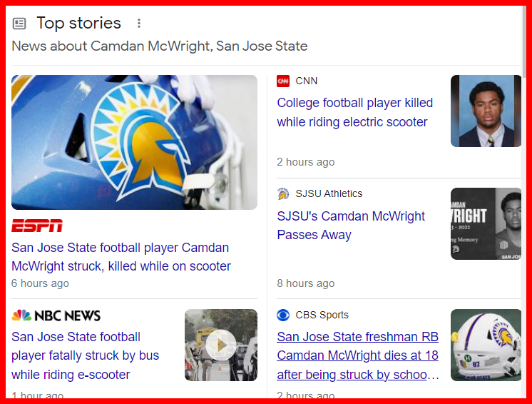Open CNN headline College football player killed
This screenshot has height=404, width=532.
(x=354, y=112)
